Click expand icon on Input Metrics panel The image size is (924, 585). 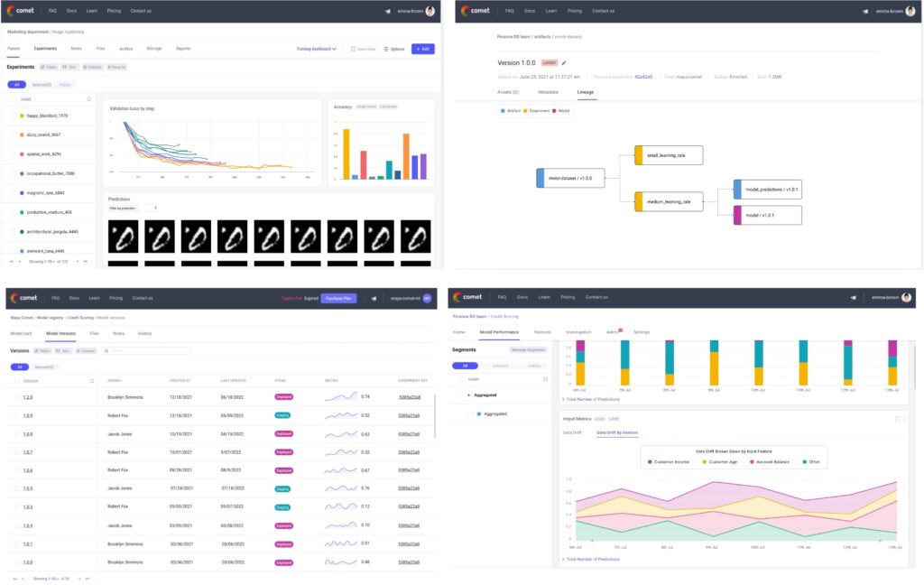click(x=896, y=419)
